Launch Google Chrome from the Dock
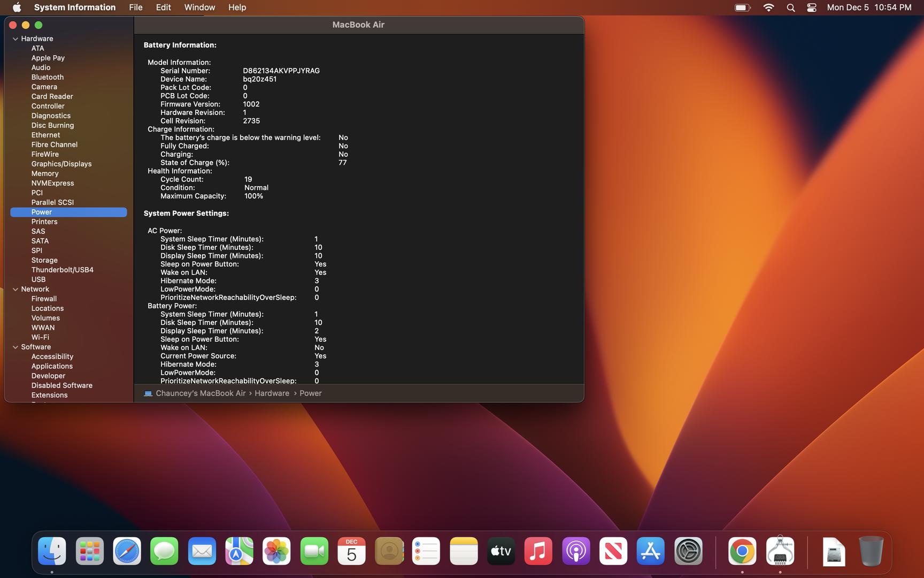The height and width of the screenshot is (578, 924). click(x=742, y=551)
